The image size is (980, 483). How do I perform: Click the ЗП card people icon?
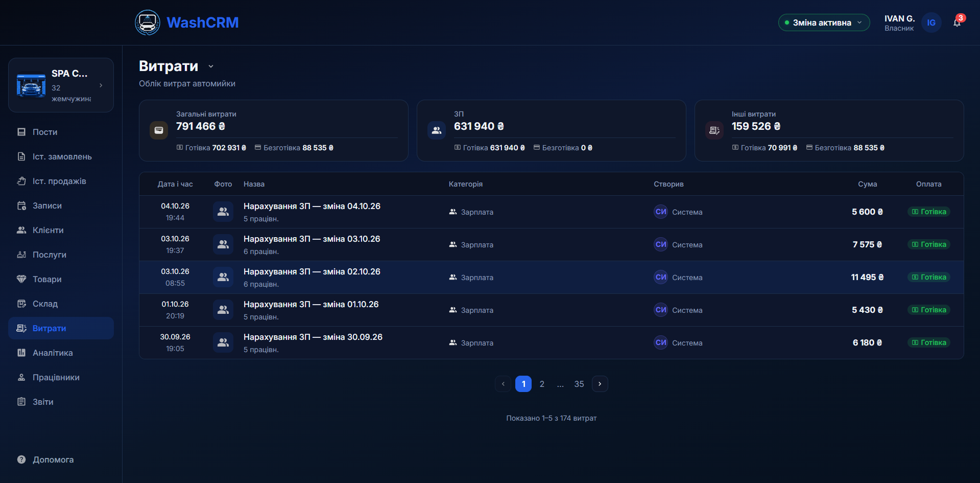coord(437,130)
